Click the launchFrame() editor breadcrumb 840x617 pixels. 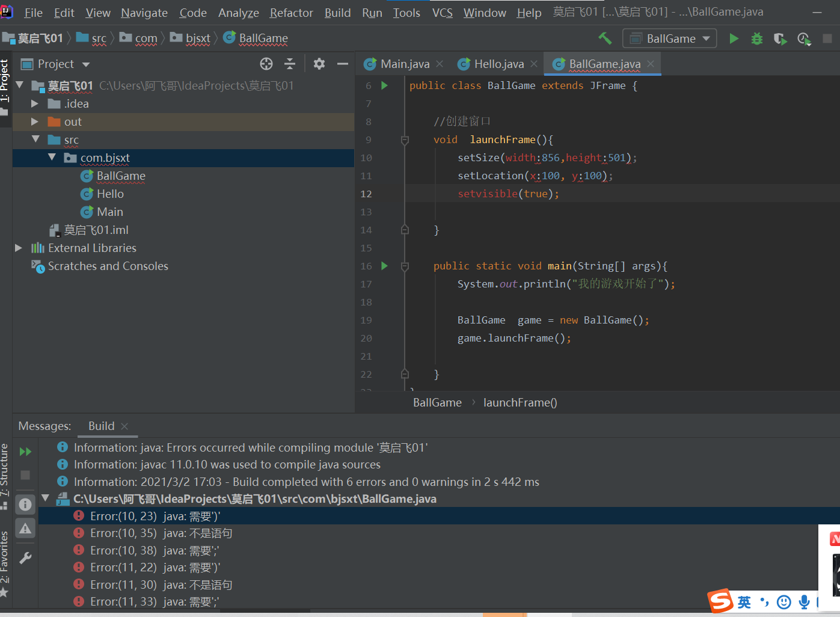[x=520, y=402]
